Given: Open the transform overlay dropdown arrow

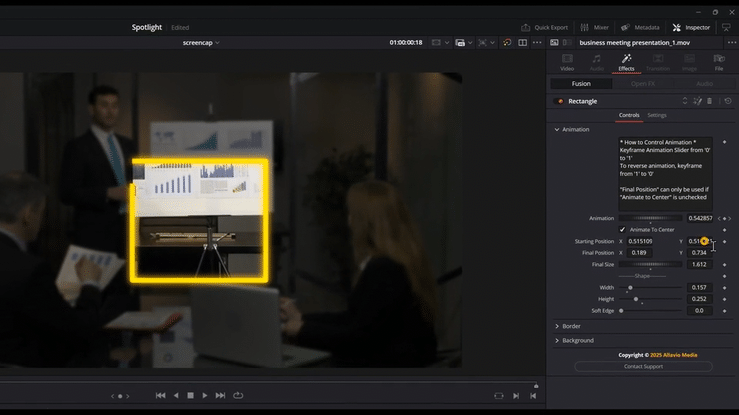Looking at the screenshot, I should (x=493, y=43).
